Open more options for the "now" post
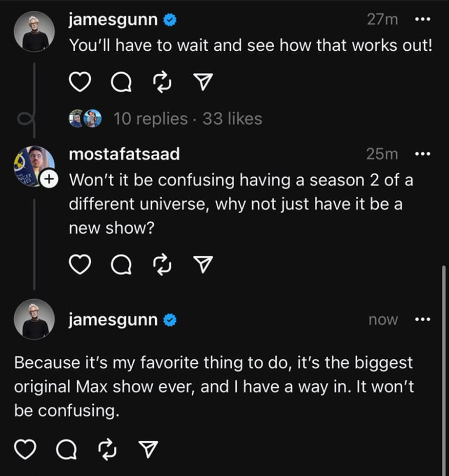The image size is (449, 476). [x=422, y=320]
